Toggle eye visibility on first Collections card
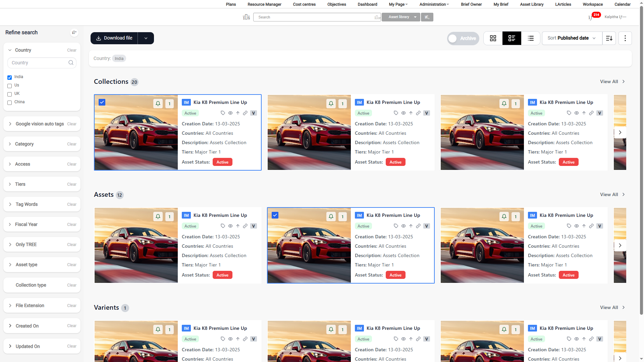 click(x=230, y=113)
